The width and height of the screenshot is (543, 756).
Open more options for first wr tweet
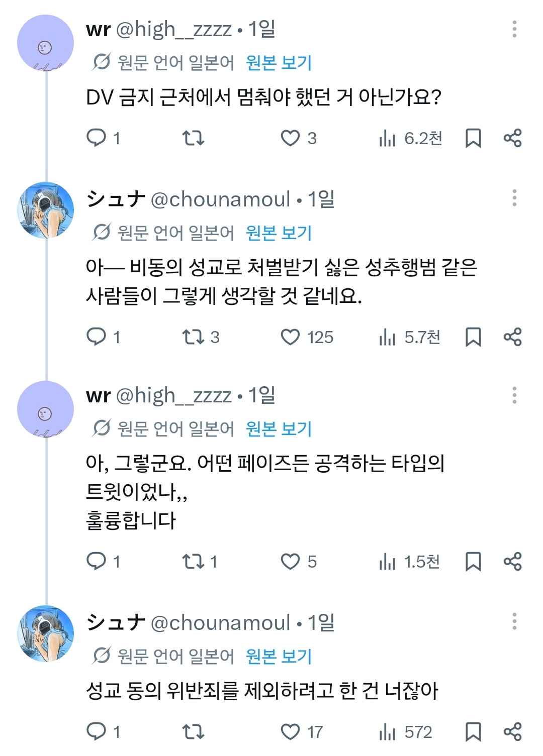click(x=514, y=29)
